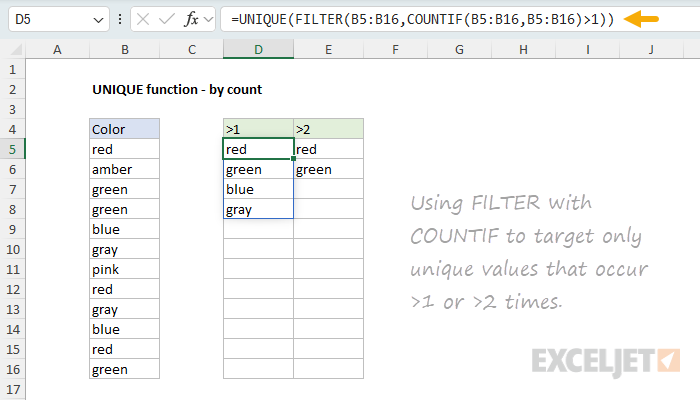Select column D header
This screenshot has height=400, width=700.
click(x=258, y=50)
